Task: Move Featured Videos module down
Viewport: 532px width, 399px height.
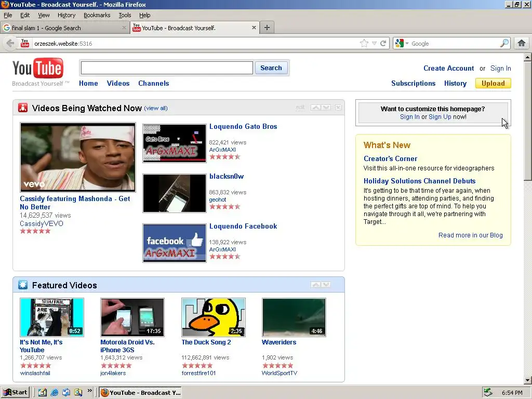Action: coord(326,285)
